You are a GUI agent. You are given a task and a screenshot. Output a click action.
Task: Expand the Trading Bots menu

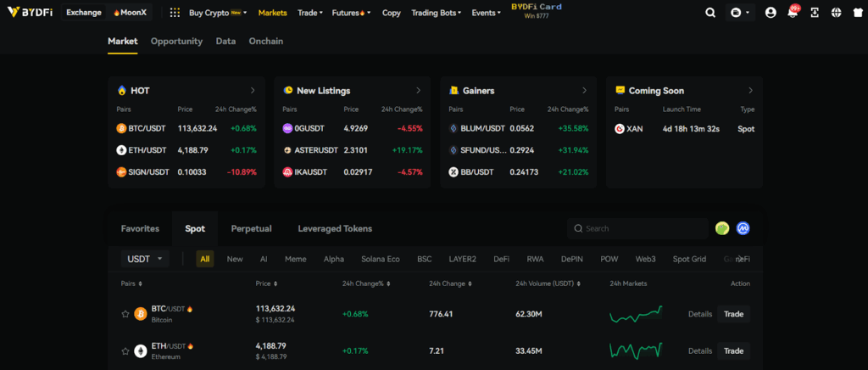[x=436, y=13]
